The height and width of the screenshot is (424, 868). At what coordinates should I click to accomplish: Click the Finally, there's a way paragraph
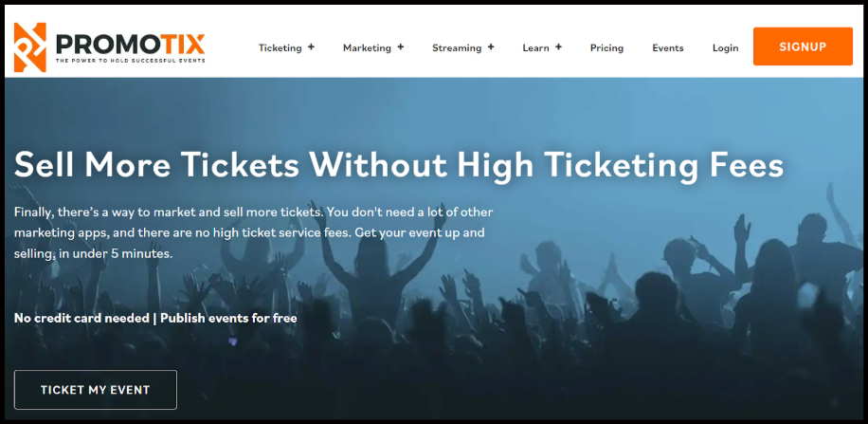click(x=254, y=232)
